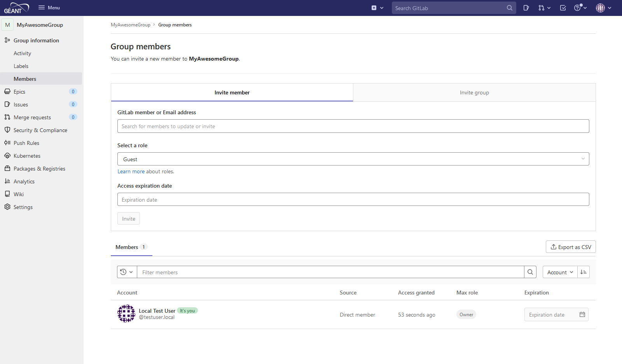Viewport: 622px width, 364px height.
Task: Click the Wiki book icon
Action: pos(7,194)
